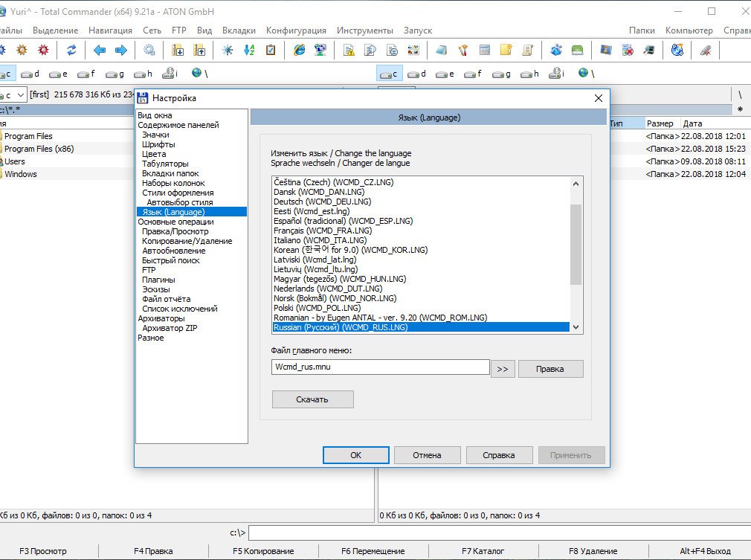Viewport: 751px width, 560px height.
Task: Click the blue refresh arrows toolbar icon
Action: click(71, 50)
